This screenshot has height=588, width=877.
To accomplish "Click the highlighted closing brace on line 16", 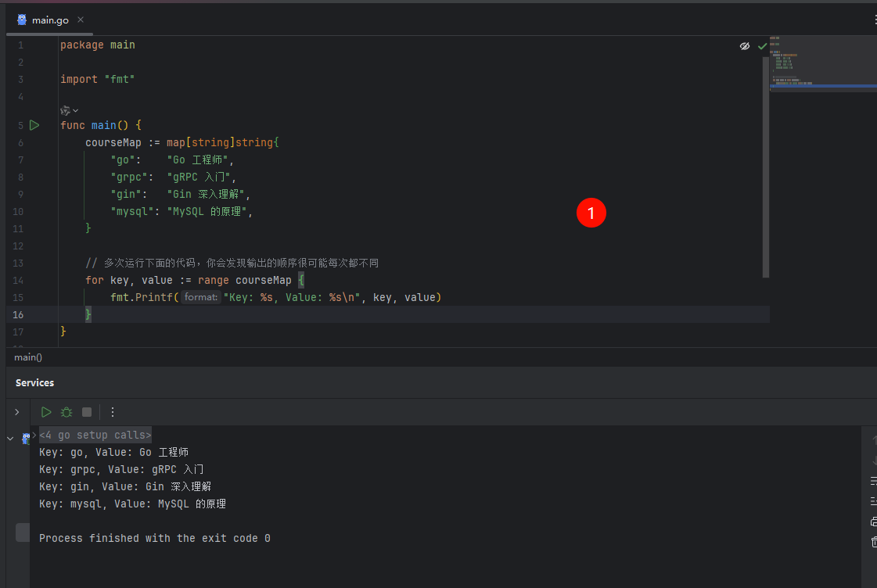I will coord(88,314).
